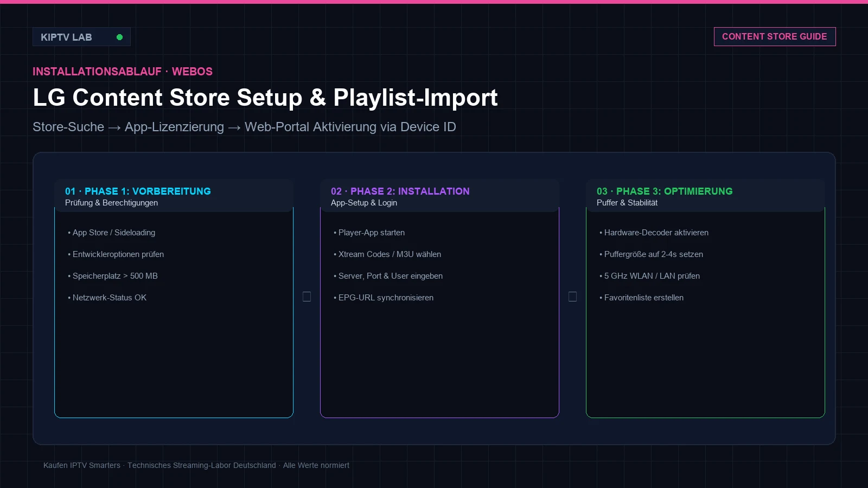868x488 pixels.
Task: Click the green status dot
Action: pyautogui.click(x=120, y=37)
